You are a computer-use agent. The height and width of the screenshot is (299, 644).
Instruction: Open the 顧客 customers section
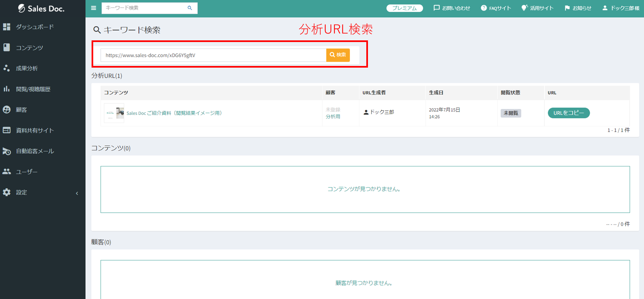[21, 110]
